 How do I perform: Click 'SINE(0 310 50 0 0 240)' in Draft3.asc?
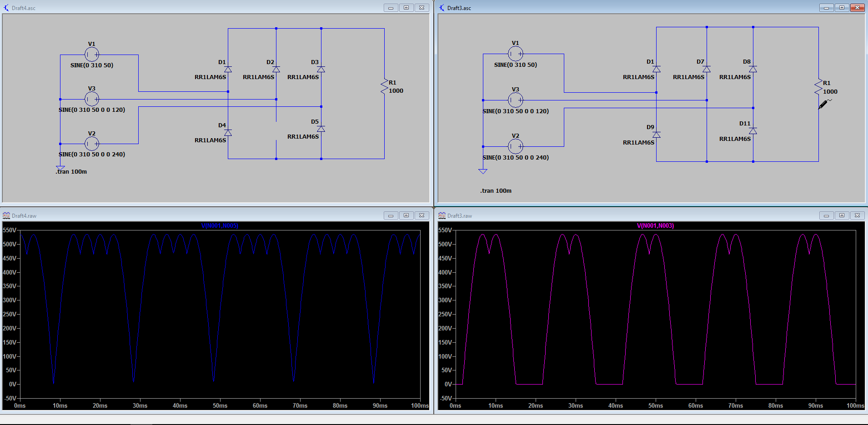516,158
